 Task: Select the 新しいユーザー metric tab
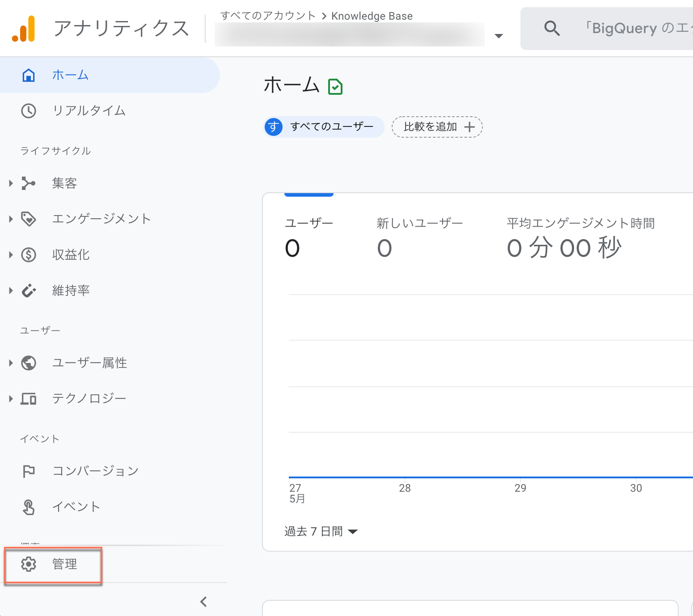419,237
